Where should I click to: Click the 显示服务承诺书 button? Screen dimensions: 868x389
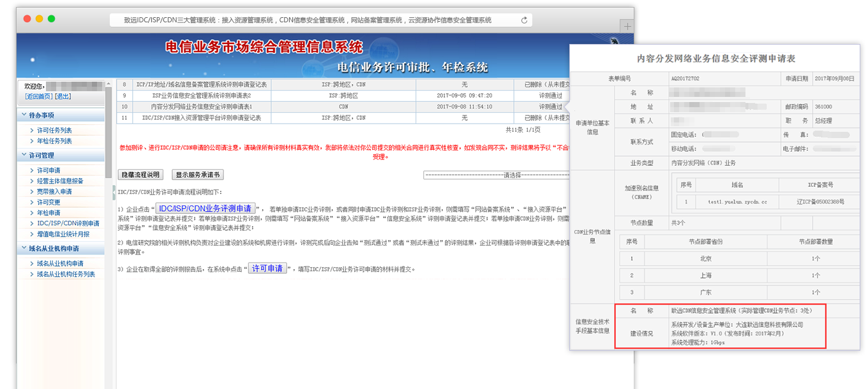[198, 175]
